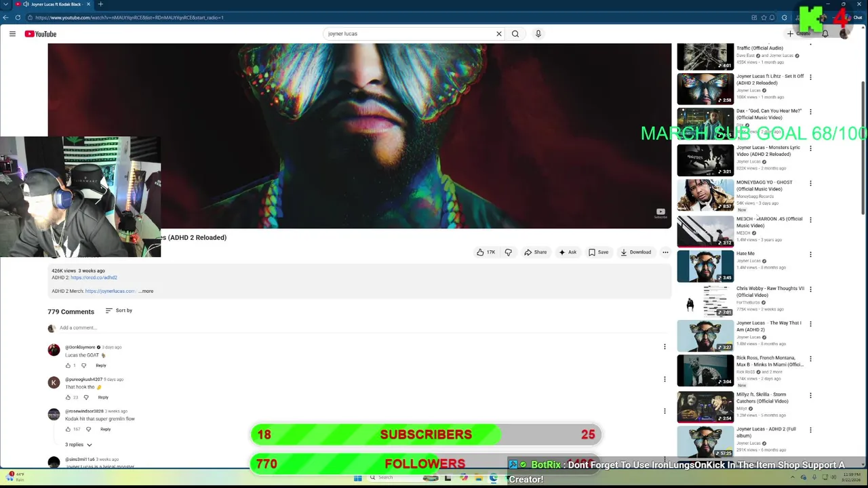Clear the search box with the X
868x488 pixels.
499,34
